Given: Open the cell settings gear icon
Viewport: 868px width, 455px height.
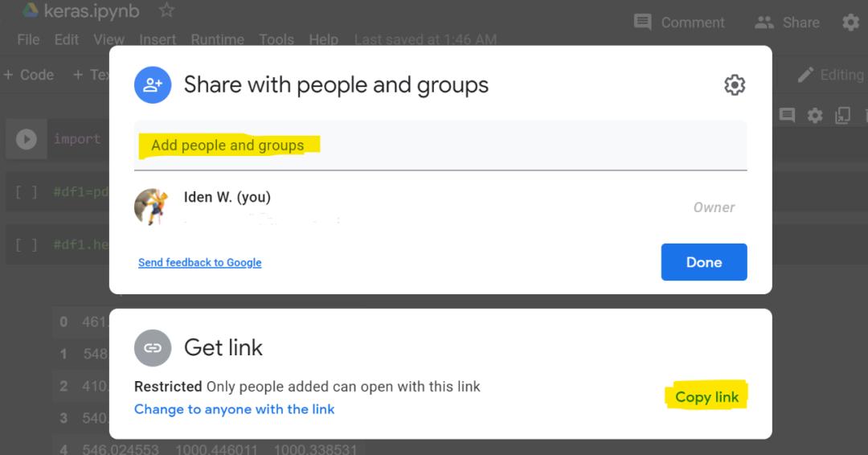Looking at the screenshot, I should [815, 116].
